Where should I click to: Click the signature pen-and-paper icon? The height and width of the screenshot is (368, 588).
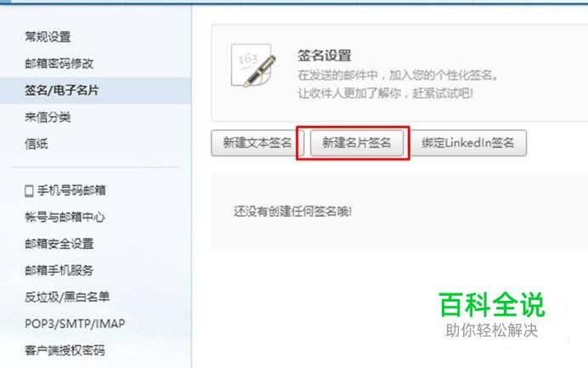click(x=253, y=65)
